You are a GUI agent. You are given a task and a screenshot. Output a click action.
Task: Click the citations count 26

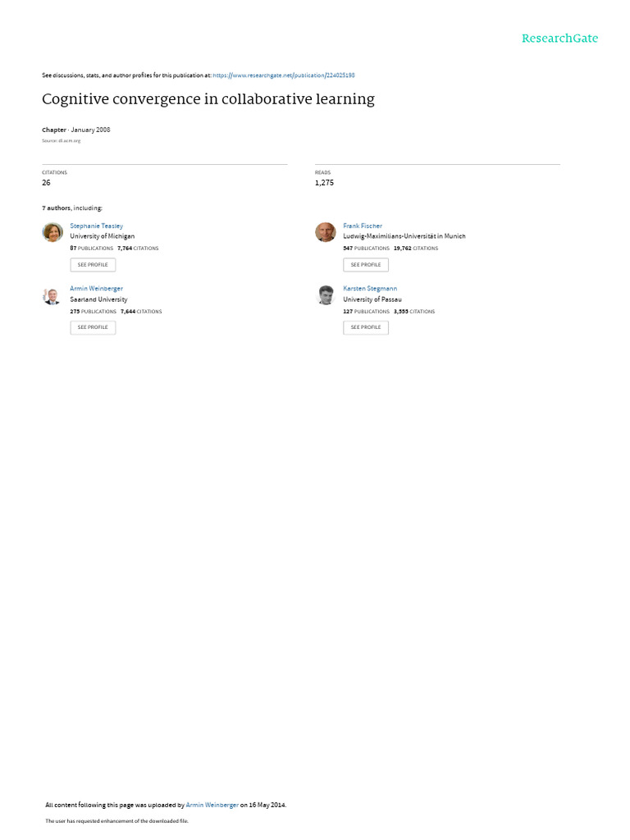(46, 183)
